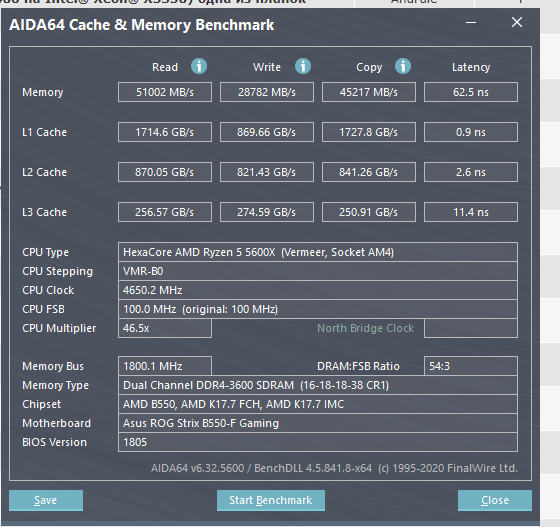
Task: Click the Memory row label
Action: tap(42, 92)
